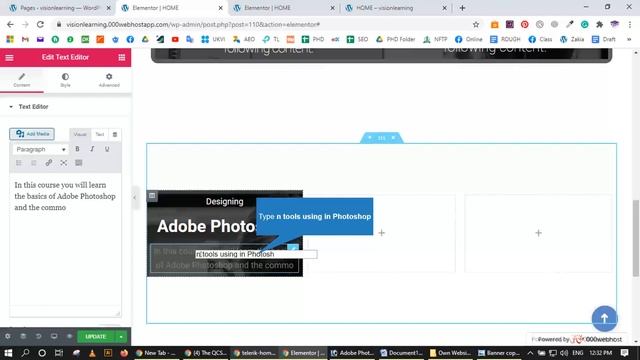Add a widget to the middle empty column
This screenshot has height=360, width=640.
click(x=381, y=233)
